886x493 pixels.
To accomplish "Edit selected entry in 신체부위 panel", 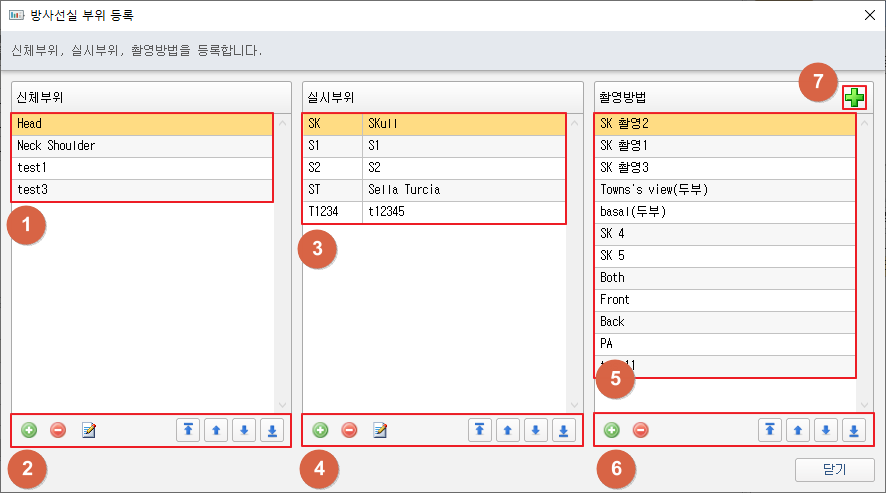I will (x=88, y=430).
